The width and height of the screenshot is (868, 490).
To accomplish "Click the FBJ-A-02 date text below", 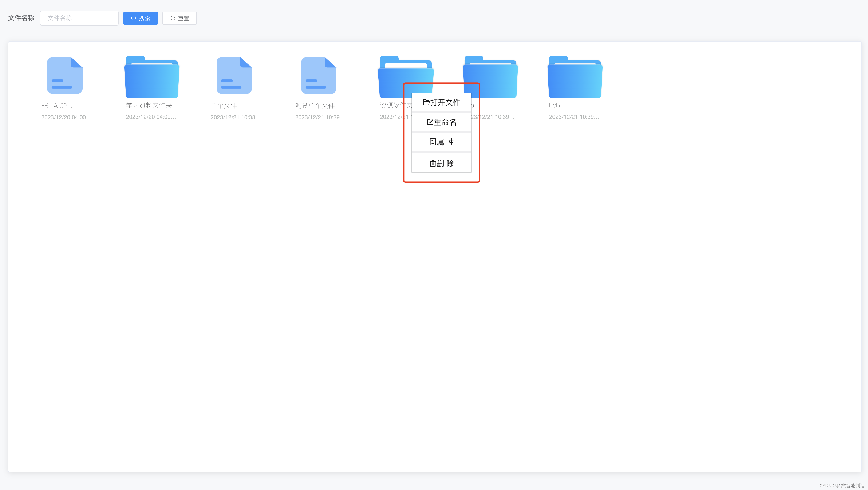I will pos(66,117).
